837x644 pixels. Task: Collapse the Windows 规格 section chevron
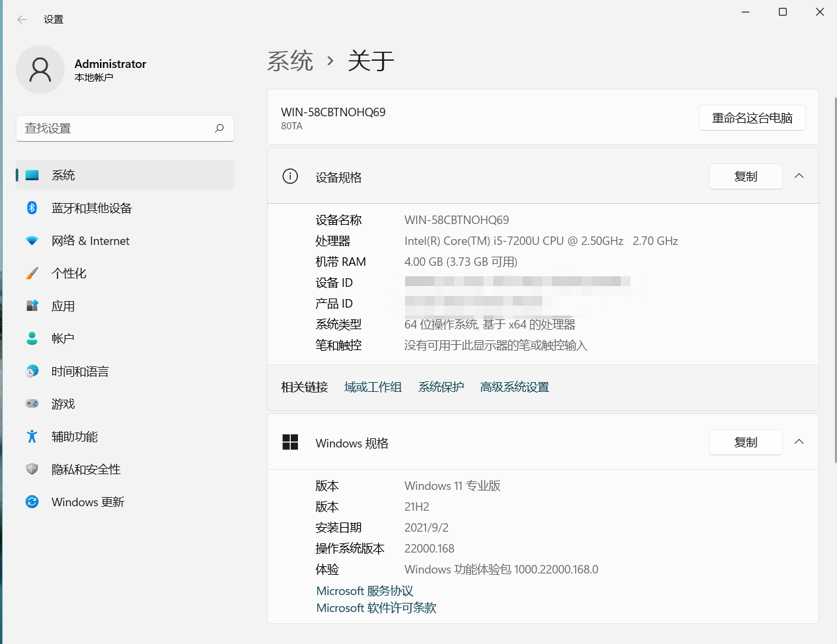pyautogui.click(x=799, y=442)
